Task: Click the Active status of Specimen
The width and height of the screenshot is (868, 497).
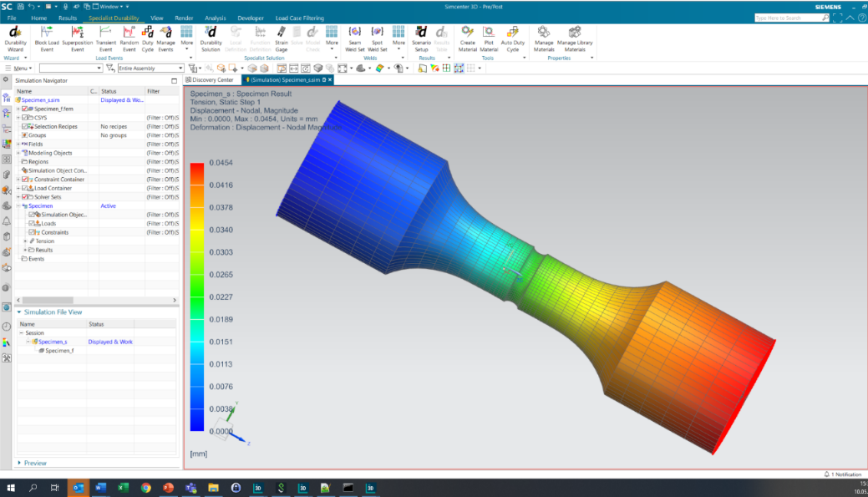Action: (x=107, y=205)
